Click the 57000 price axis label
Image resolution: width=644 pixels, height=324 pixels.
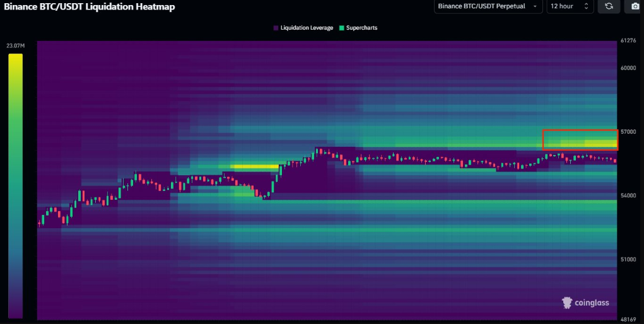tap(629, 132)
